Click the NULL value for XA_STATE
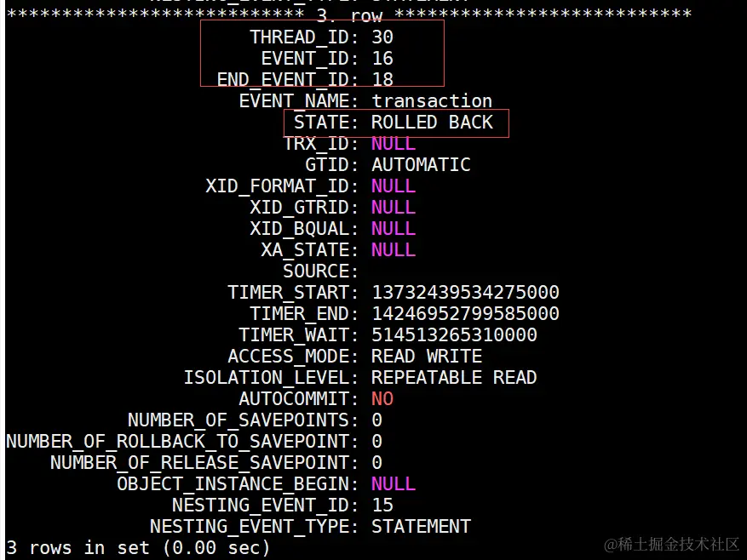This screenshot has height=560, width=747. tap(393, 250)
